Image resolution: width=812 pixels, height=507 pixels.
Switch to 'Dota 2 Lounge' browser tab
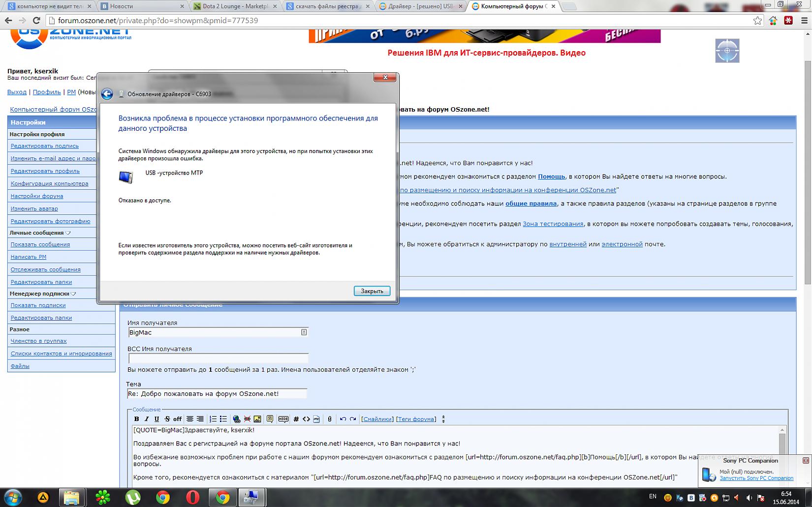tap(236, 6)
